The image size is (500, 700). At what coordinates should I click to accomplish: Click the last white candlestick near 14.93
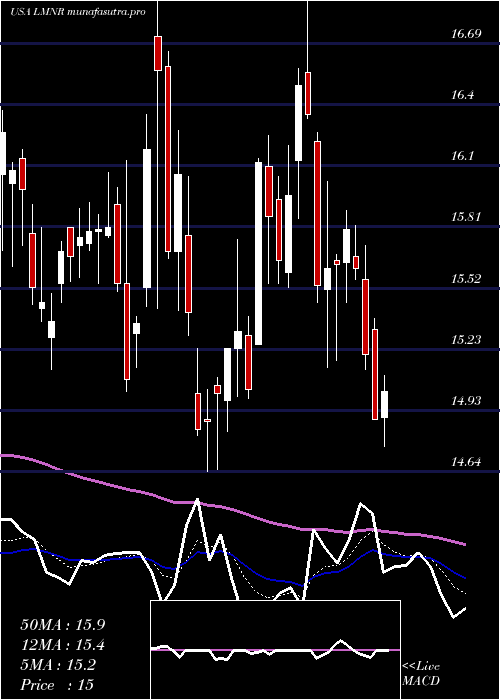tap(384, 404)
